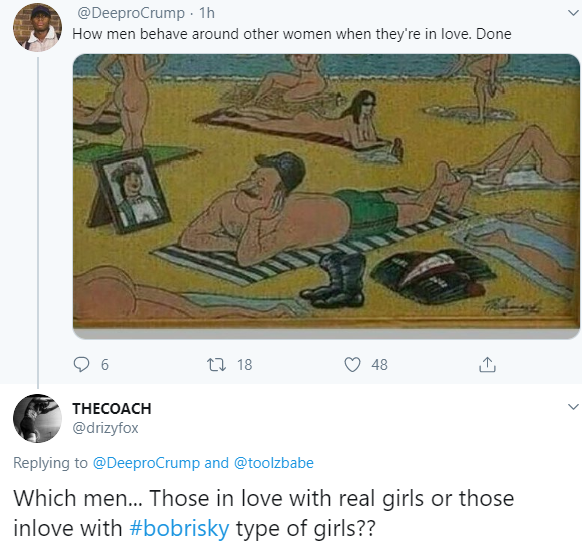582x544 pixels.
Task: Like the tweet with heart icon
Action: tap(352, 364)
